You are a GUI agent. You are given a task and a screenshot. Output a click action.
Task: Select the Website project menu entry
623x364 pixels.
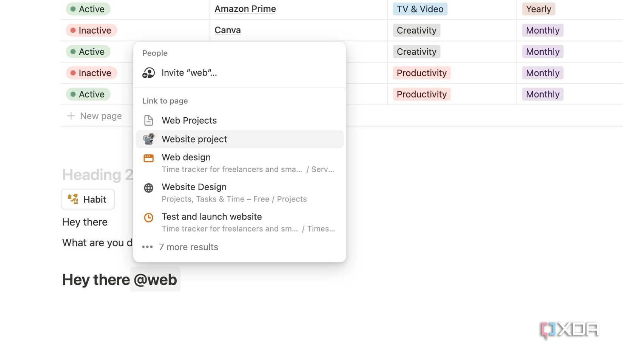(x=194, y=139)
